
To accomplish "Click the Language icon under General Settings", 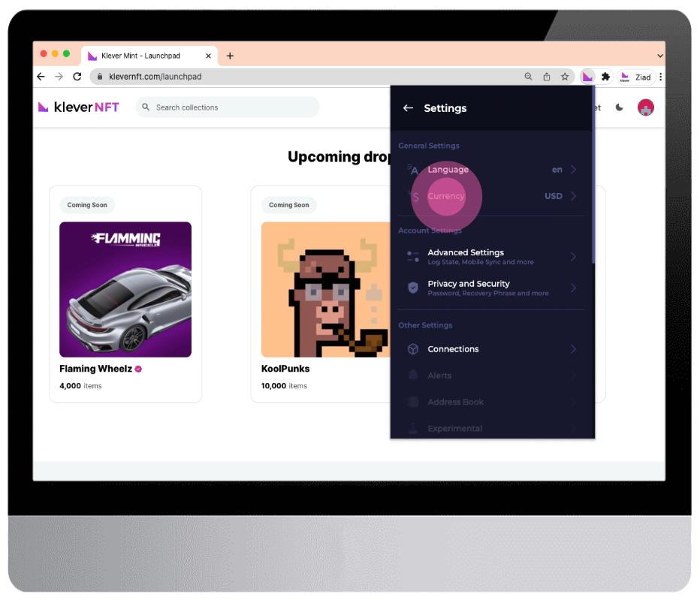I will (x=413, y=170).
